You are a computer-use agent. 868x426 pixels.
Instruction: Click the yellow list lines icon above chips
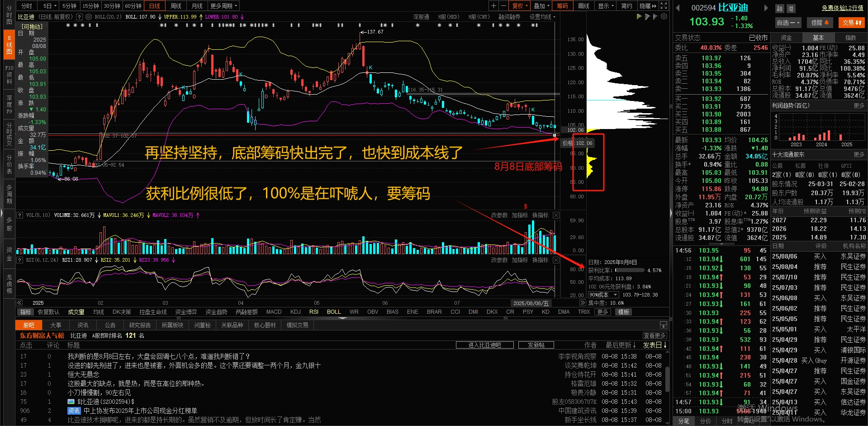[x=639, y=17]
